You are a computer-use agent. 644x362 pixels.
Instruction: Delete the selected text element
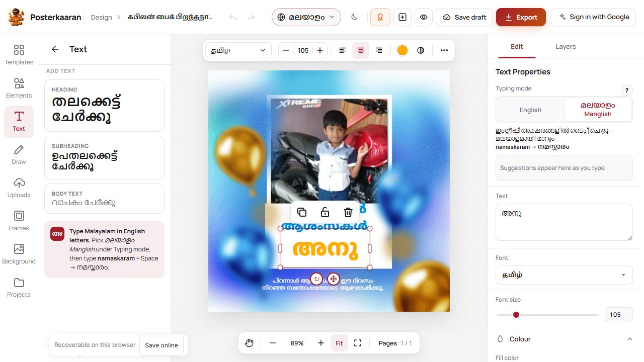348,212
